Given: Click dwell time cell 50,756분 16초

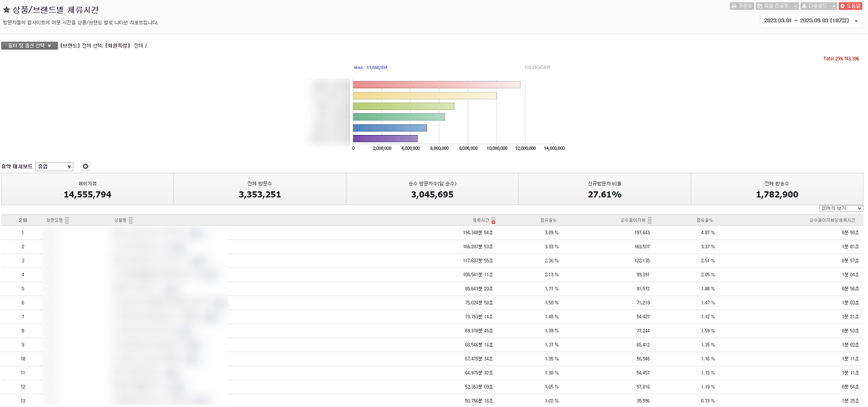Looking at the screenshot, I should [479, 401].
